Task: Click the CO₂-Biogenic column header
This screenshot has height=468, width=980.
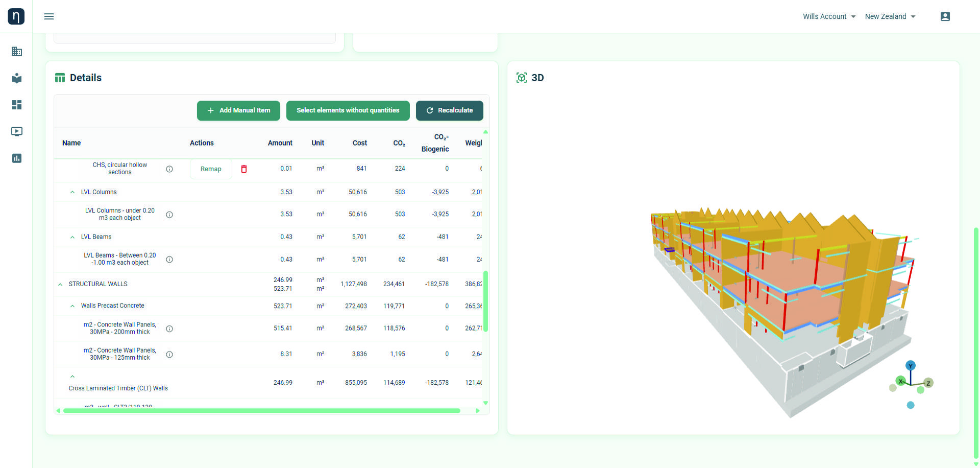Action: (x=435, y=143)
